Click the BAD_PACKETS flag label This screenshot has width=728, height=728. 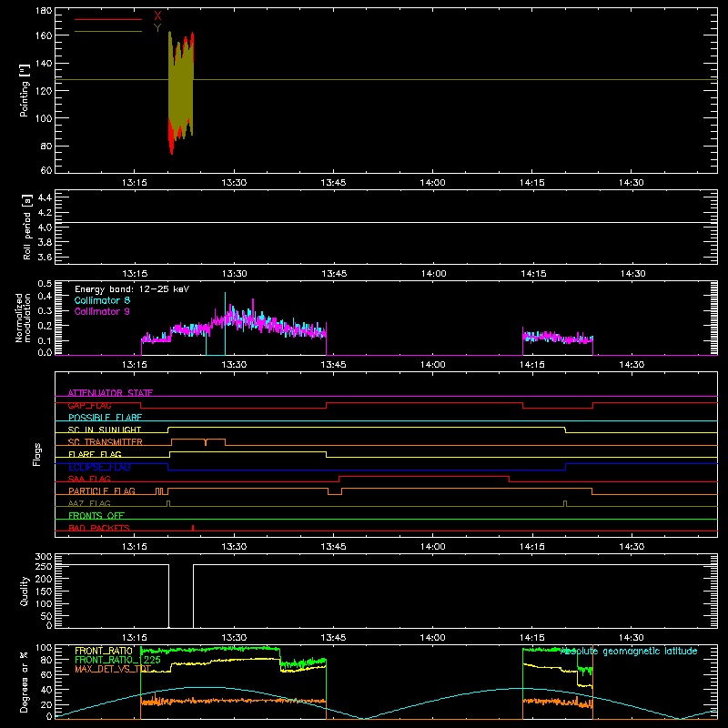tap(99, 528)
